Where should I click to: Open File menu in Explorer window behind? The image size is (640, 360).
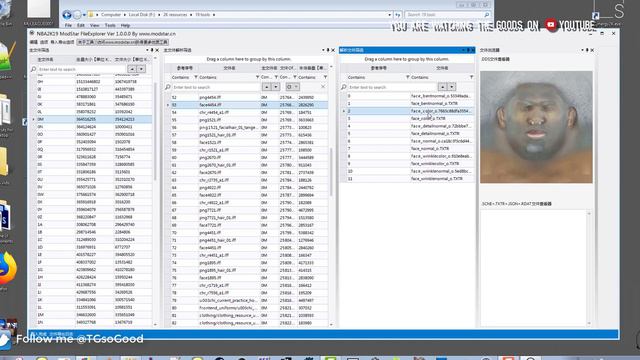tap(68, 25)
